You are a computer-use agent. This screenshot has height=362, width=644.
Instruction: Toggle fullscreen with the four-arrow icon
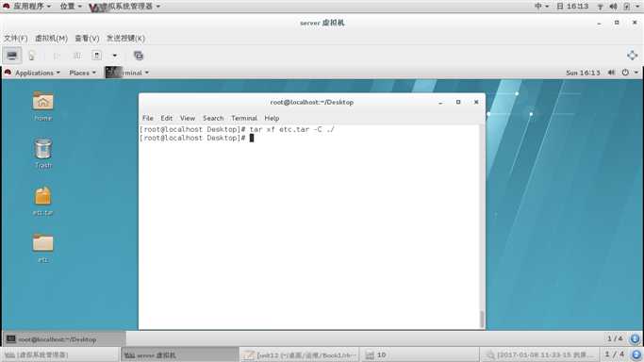[632, 56]
